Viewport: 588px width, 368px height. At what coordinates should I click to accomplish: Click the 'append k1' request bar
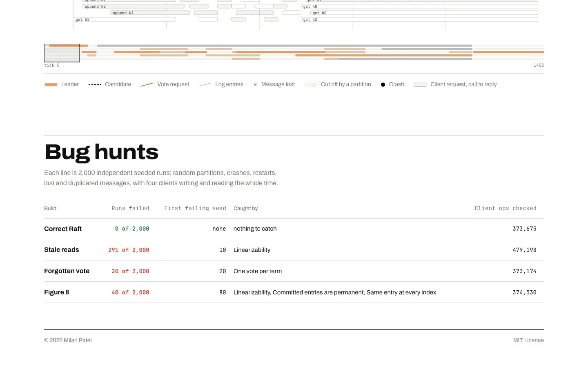pos(150,13)
